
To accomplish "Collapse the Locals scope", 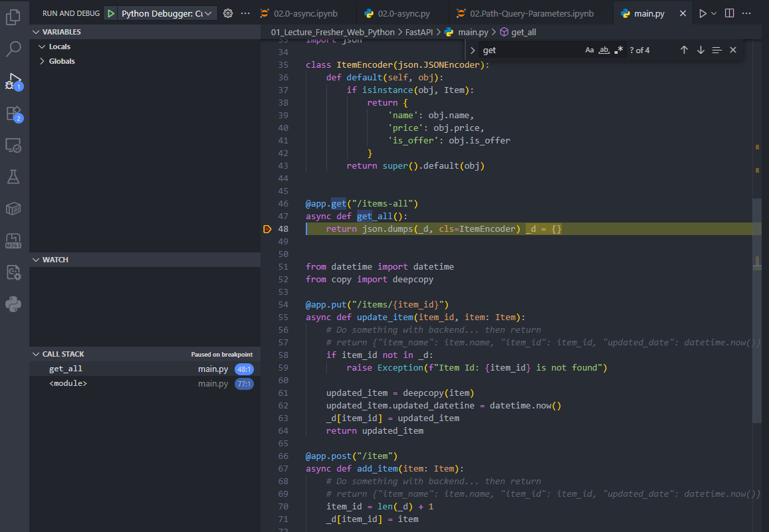I will pos(42,46).
